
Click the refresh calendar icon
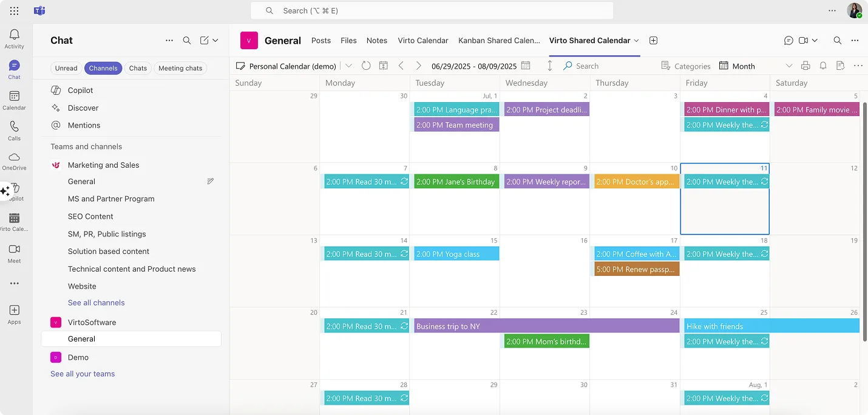366,66
